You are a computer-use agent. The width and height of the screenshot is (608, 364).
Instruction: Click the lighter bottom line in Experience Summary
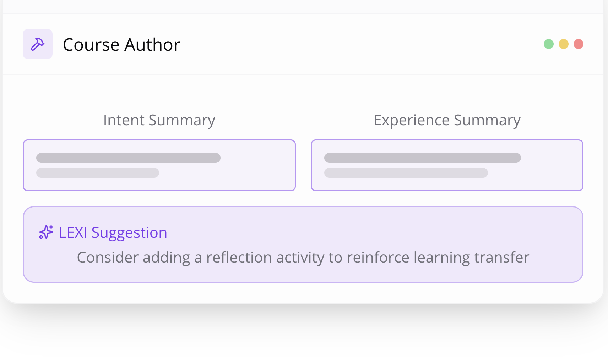[406, 173]
